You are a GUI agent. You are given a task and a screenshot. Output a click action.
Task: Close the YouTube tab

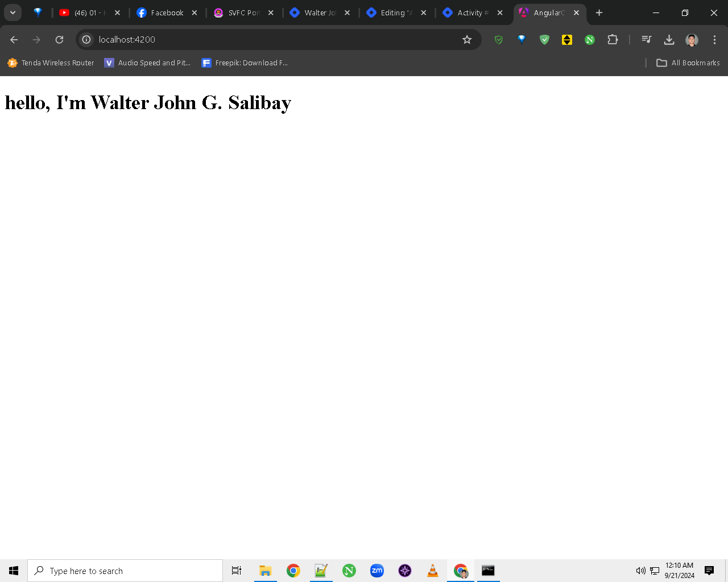(117, 13)
